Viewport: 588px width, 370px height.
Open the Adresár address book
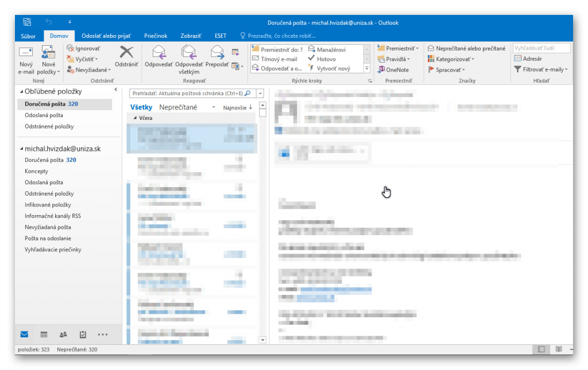(528, 59)
